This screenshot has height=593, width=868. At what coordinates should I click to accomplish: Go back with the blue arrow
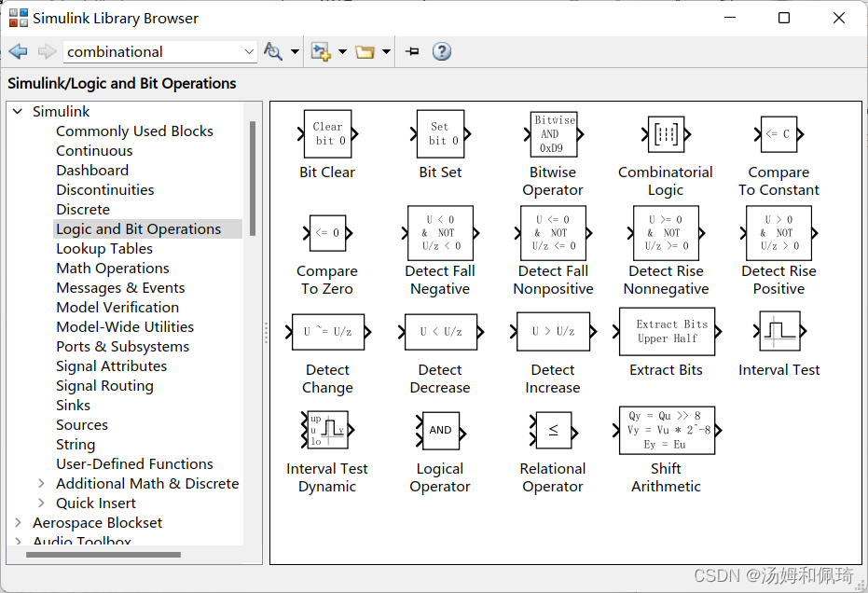tap(19, 51)
